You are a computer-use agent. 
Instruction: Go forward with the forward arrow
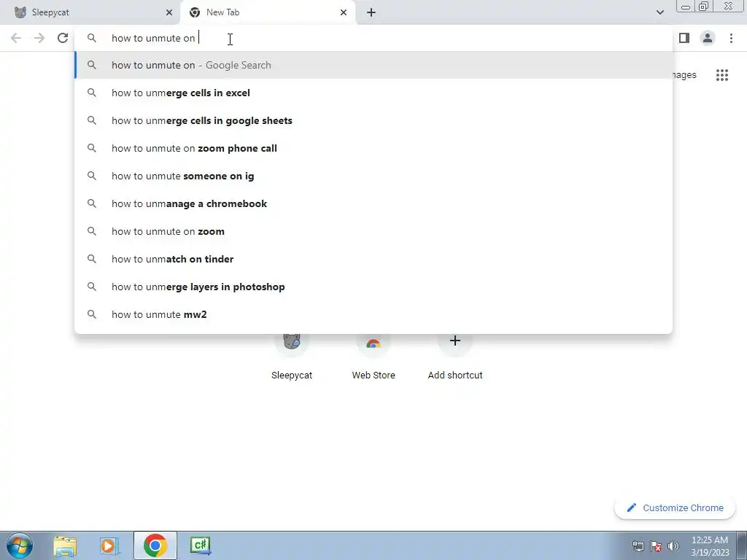[x=39, y=38]
